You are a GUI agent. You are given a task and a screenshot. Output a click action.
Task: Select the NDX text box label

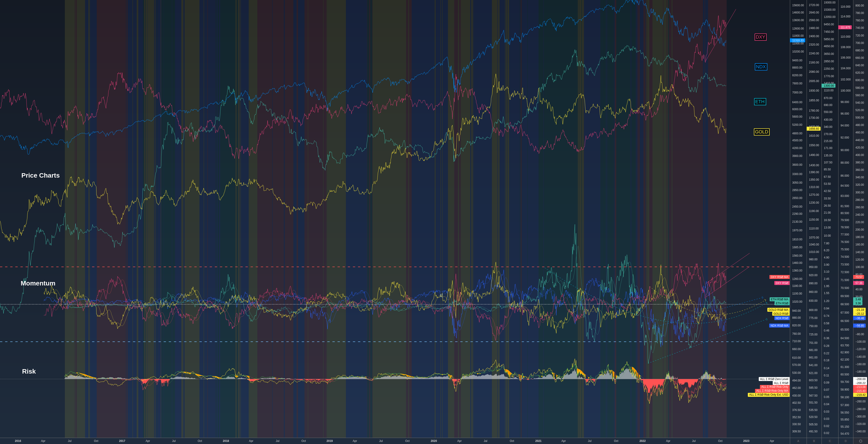761,67
